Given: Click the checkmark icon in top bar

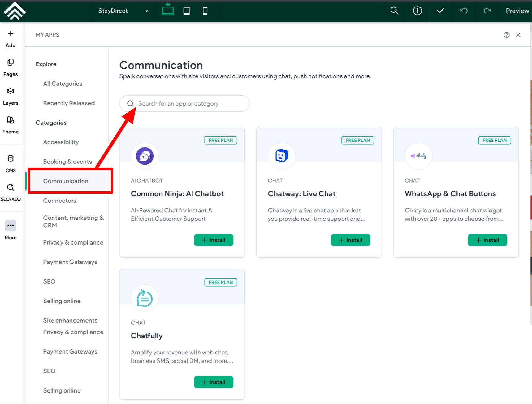Looking at the screenshot, I should pos(441,11).
